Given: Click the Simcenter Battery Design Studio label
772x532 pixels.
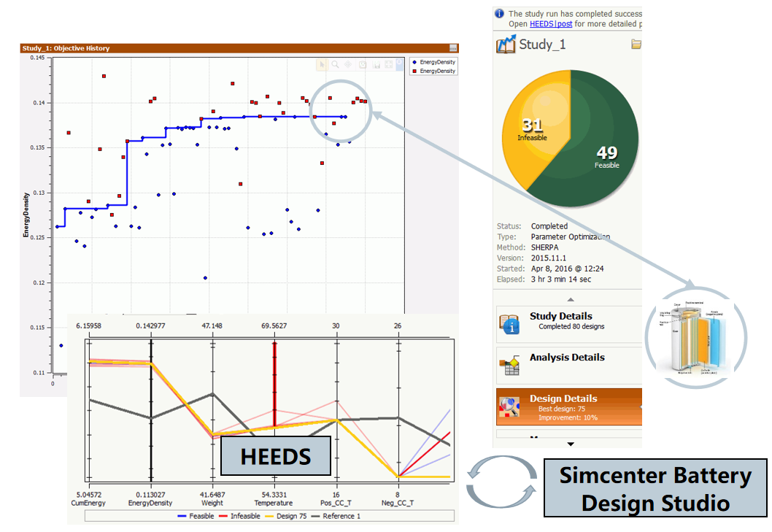Looking at the screenshot, I should (655, 488).
